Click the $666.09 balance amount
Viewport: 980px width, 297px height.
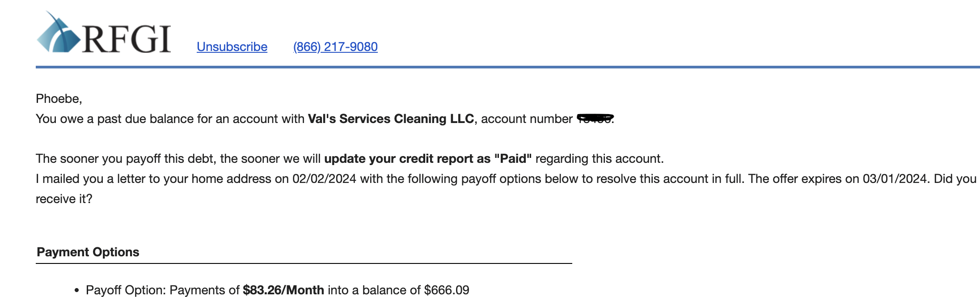(x=447, y=290)
